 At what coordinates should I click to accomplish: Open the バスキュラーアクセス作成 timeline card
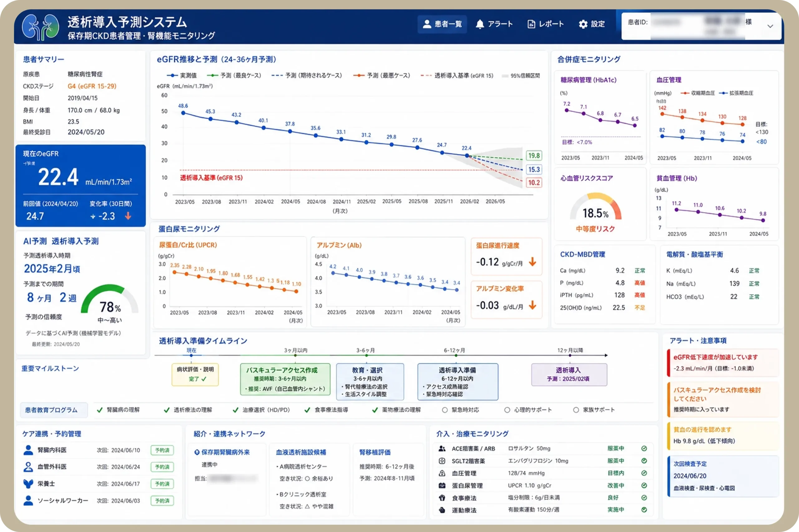tap(285, 379)
